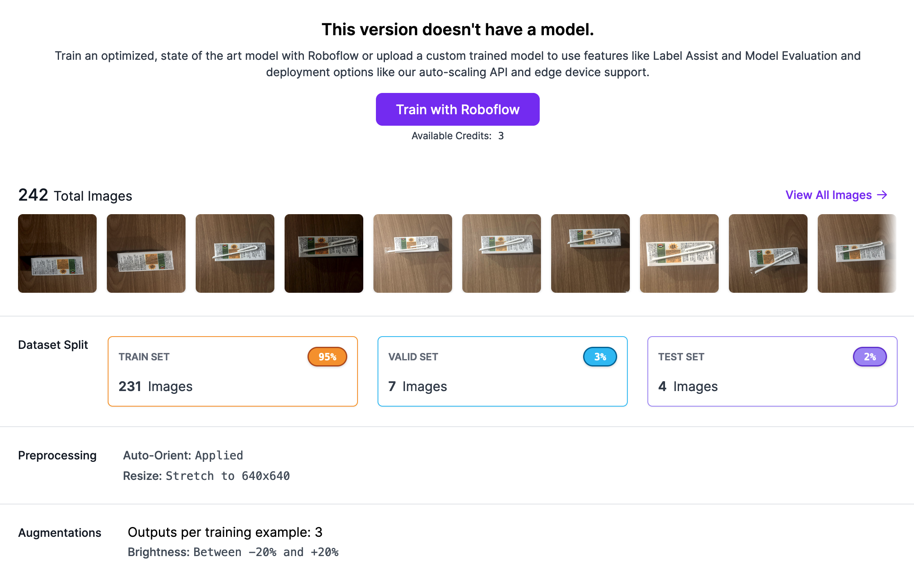Open the seventh image thumbnail
This screenshot has height=588, width=914.
[x=590, y=253]
